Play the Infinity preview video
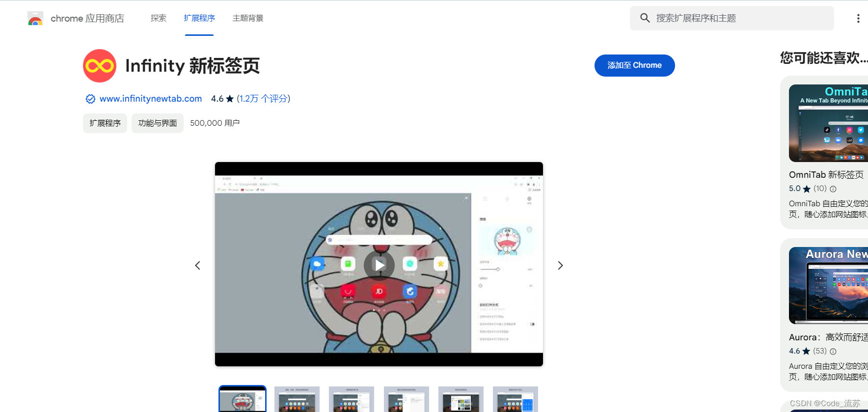The width and height of the screenshot is (868, 412). pos(379,265)
